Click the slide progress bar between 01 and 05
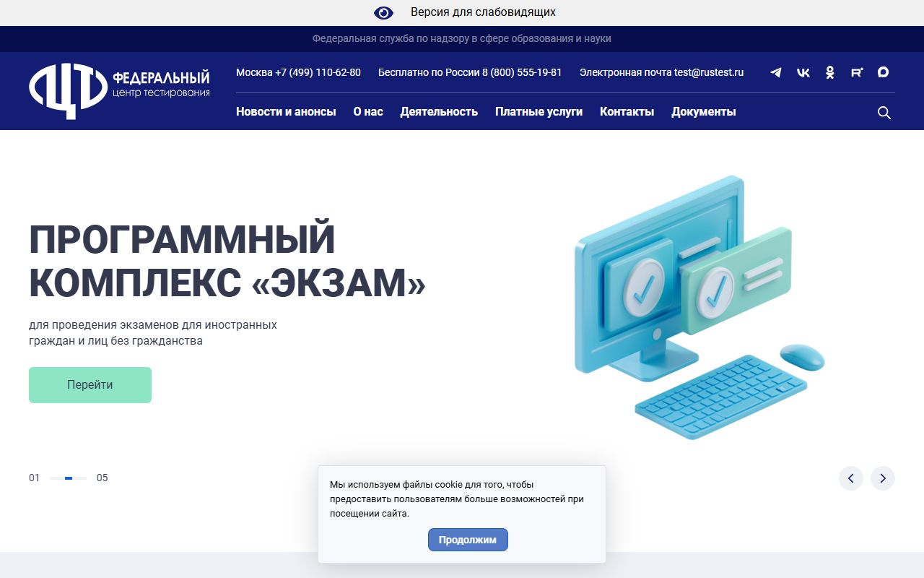Screen dimensions: 924x578 point(69,478)
